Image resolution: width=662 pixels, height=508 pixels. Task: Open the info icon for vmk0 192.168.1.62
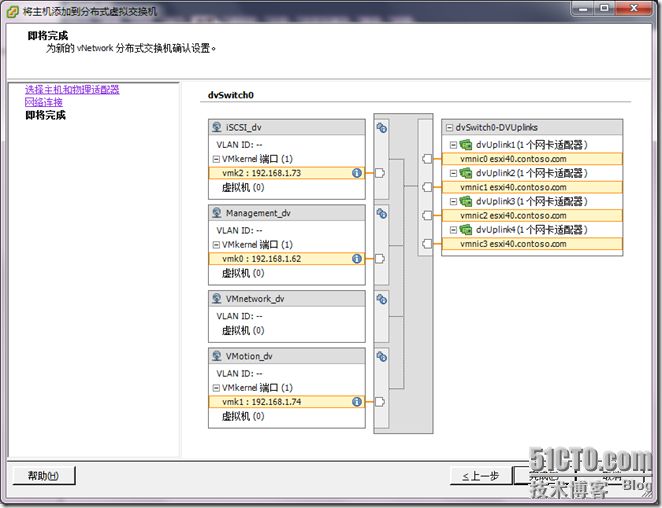coord(357,258)
